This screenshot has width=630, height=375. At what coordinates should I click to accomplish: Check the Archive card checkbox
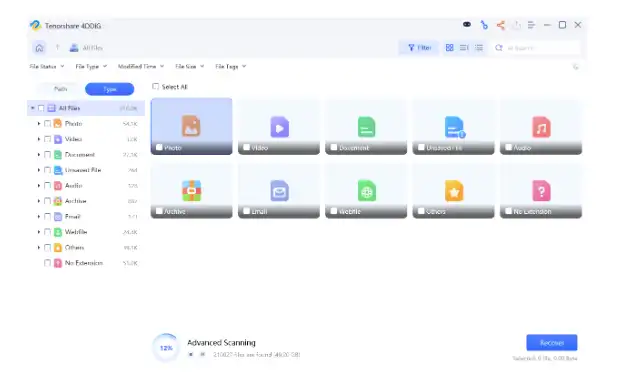coord(159,211)
